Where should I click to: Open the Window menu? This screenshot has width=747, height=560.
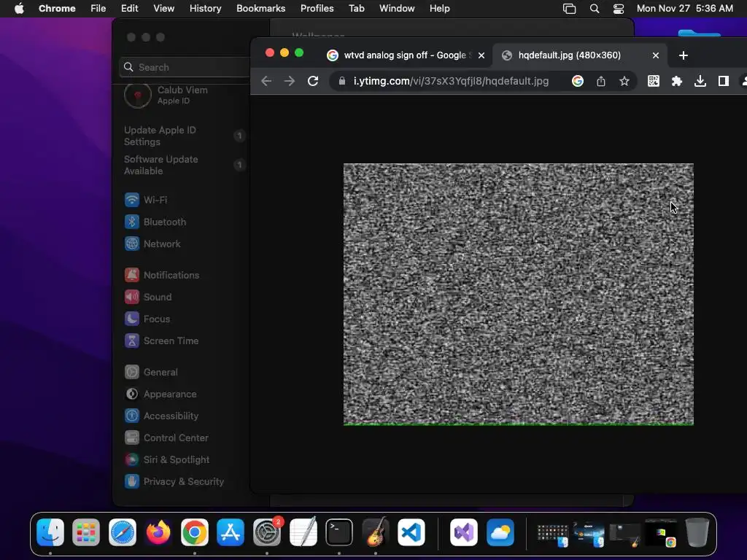click(397, 9)
